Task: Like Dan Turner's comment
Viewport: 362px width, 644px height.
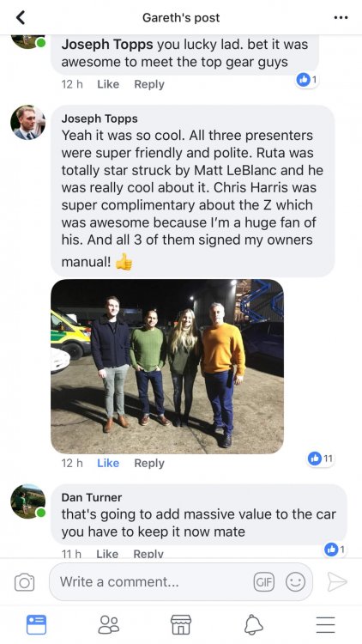Action: tap(107, 554)
